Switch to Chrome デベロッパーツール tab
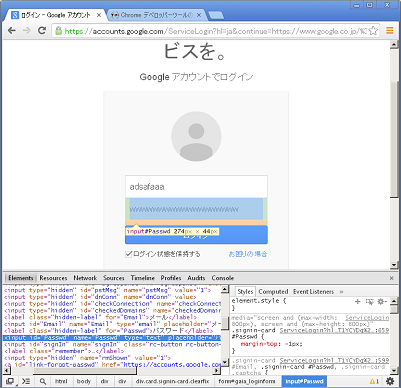 (x=156, y=15)
